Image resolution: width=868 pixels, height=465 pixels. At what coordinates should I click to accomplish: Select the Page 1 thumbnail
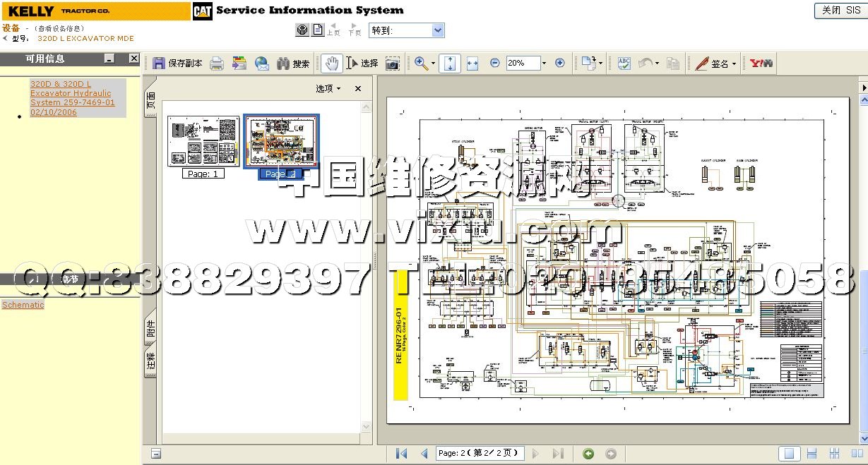203,141
